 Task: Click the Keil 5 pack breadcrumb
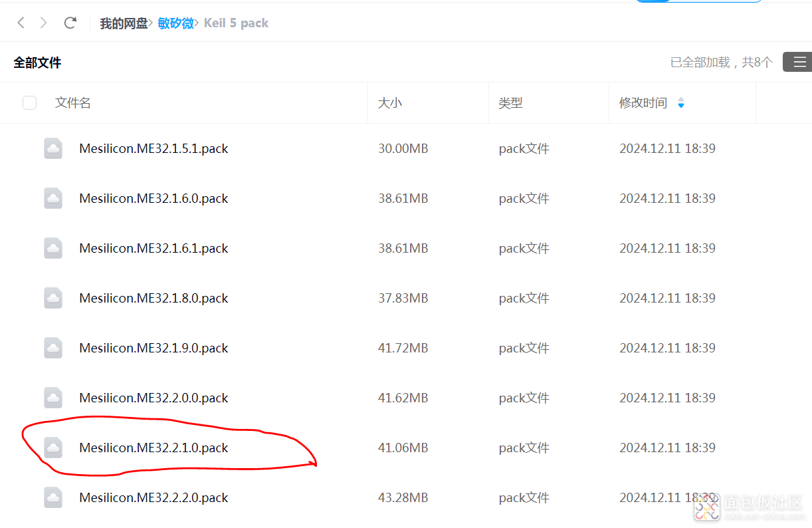pos(236,23)
